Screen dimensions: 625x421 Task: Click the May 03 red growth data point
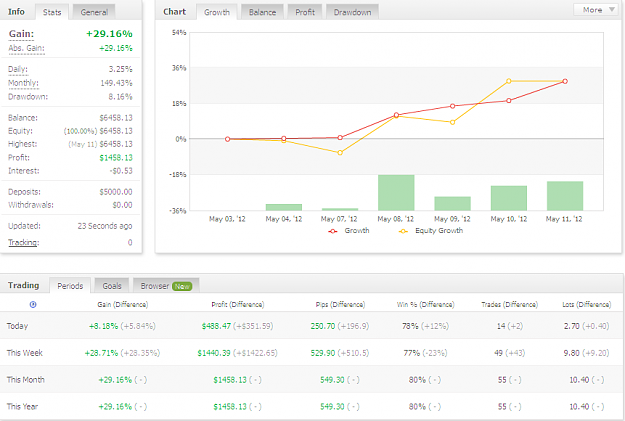[x=228, y=139]
